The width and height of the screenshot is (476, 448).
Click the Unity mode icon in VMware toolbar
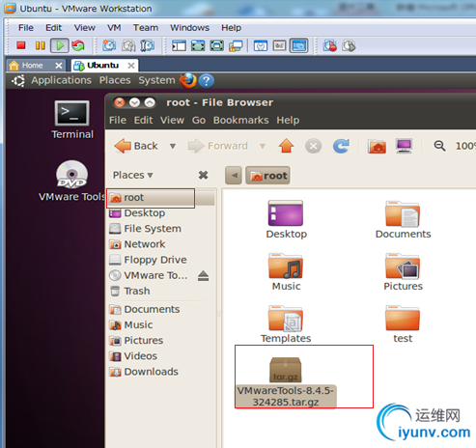(236, 45)
